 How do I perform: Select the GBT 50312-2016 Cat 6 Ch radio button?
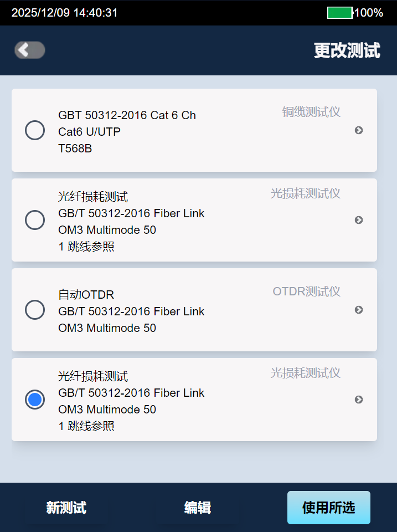(x=35, y=130)
